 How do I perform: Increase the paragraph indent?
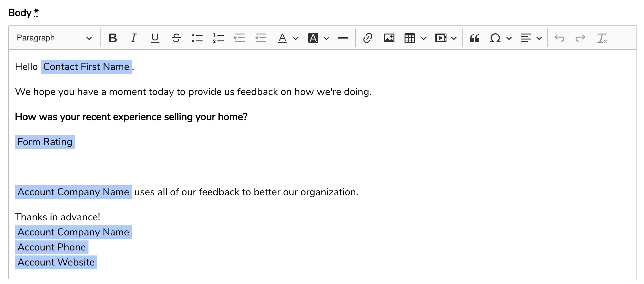point(239,38)
